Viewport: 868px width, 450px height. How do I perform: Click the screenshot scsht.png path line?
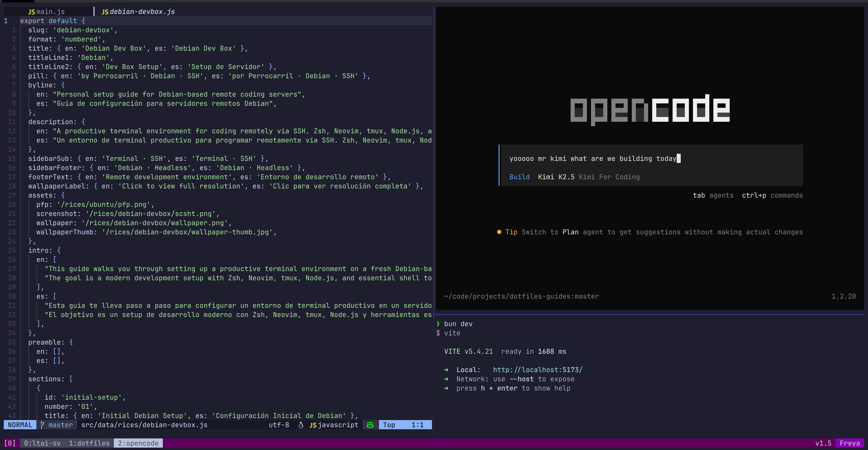click(128, 214)
